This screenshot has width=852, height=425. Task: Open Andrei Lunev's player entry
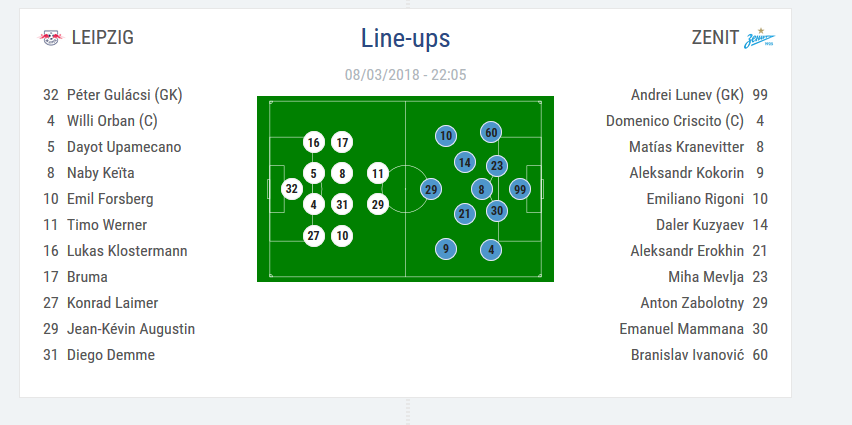tap(687, 95)
